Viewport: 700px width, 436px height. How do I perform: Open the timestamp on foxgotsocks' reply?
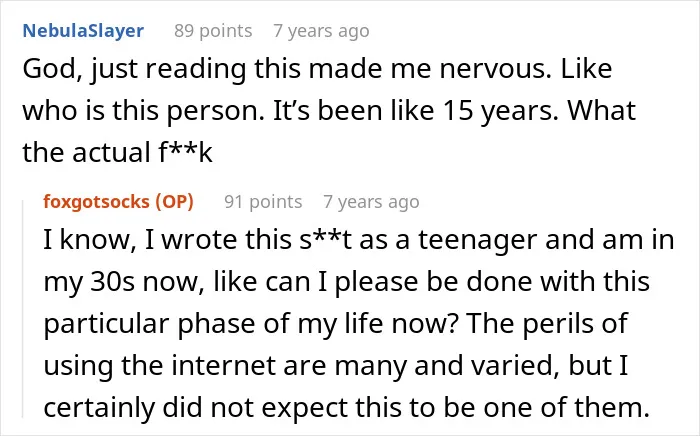(x=371, y=202)
